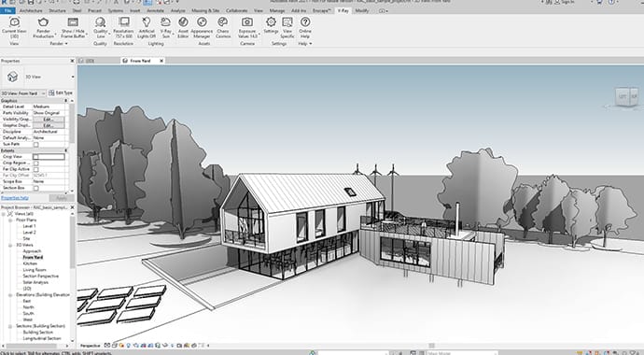Toggle the Section Box checkbox
This screenshot has height=355, width=644.
coord(36,188)
